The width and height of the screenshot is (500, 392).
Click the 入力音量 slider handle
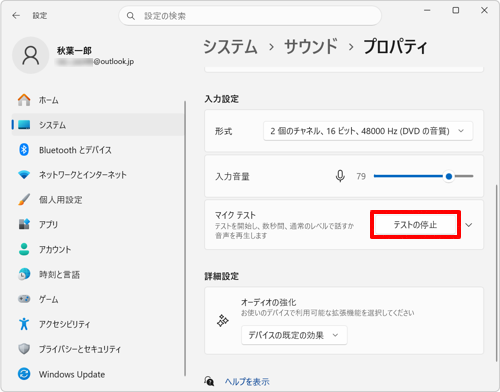coord(449,176)
